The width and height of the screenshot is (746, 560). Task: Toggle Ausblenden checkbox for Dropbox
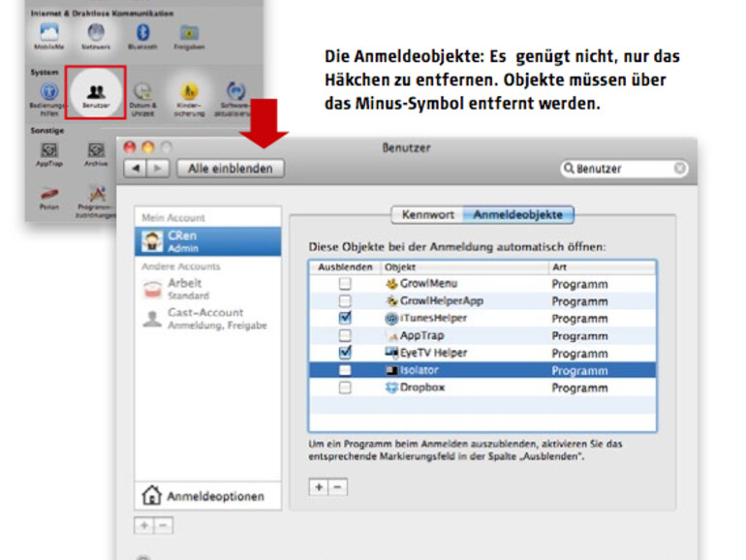345,388
